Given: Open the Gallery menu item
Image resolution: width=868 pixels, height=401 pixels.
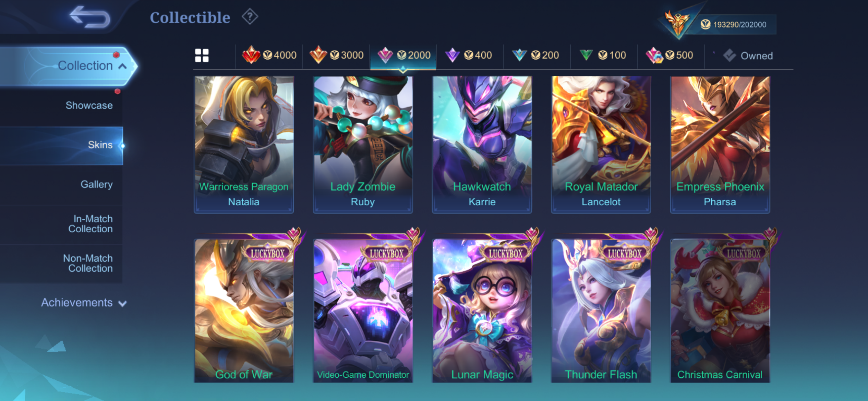Looking at the screenshot, I should point(96,184).
